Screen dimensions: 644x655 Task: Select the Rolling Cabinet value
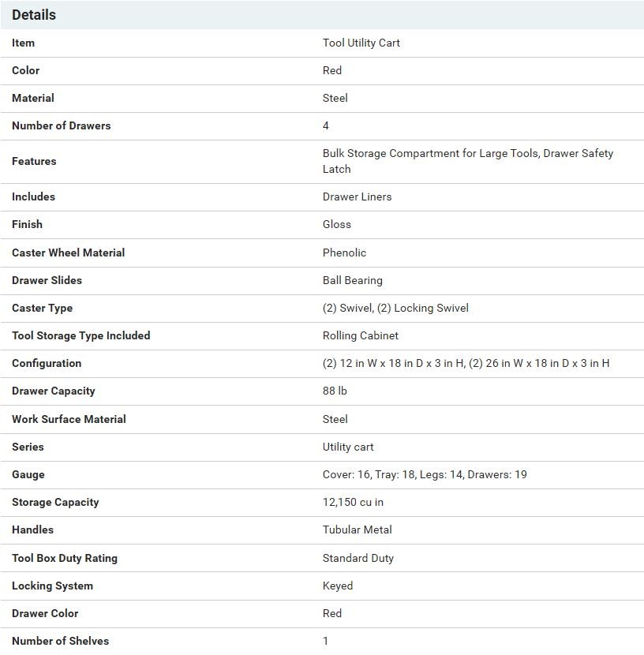click(x=360, y=335)
